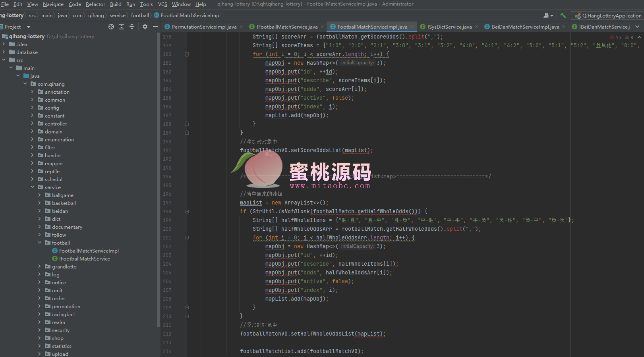Click the error count indicator in editor

click(615, 37)
